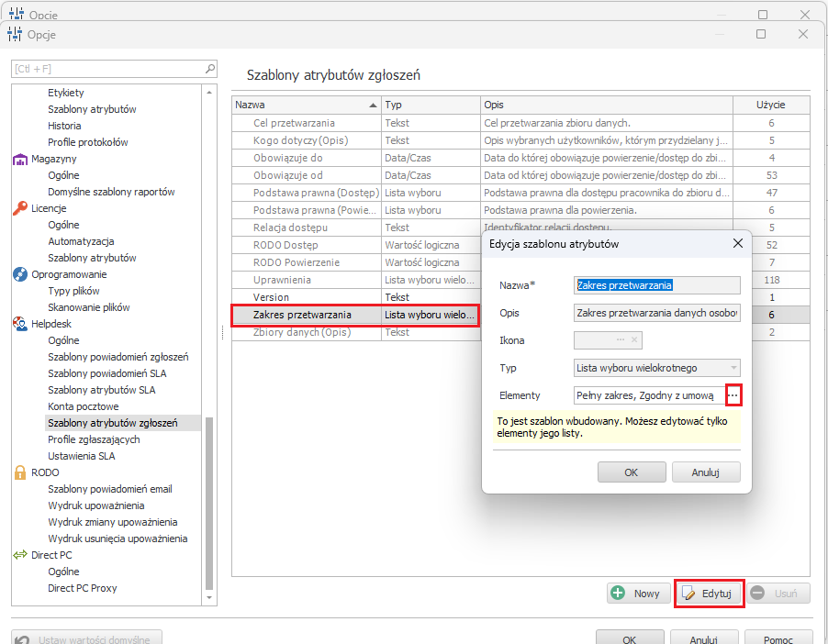Open the Elementy list editor ellipsis button
Screen dimensions: 828x644
click(x=733, y=395)
